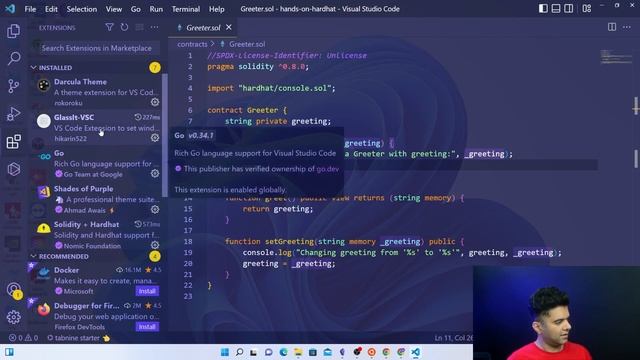Viewport: 640px width, 360px height.
Task: Open the hexagon play icon view in activity bar
Action: tap(13, 169)
